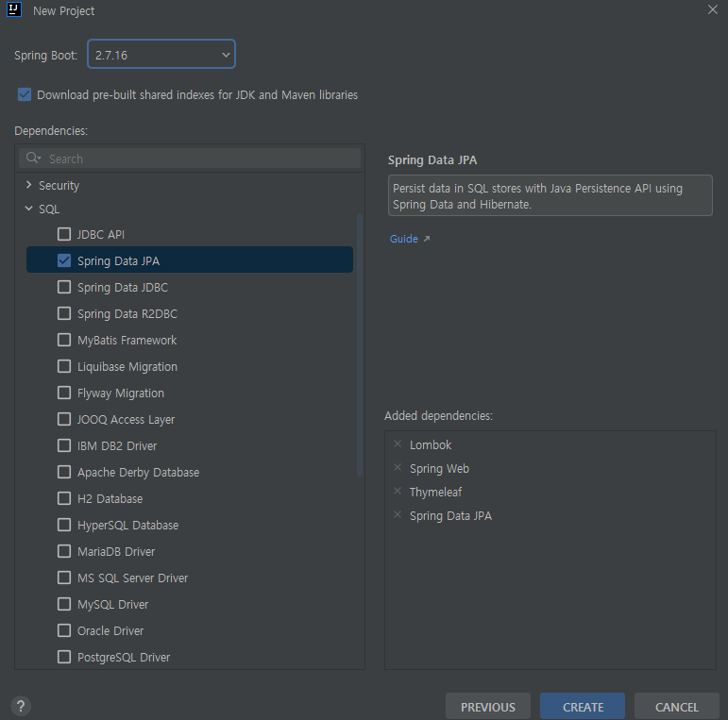This screenshot has height=720, width=728.
Task: Select the H2 Database row label
Action: (x=110, y=498)
